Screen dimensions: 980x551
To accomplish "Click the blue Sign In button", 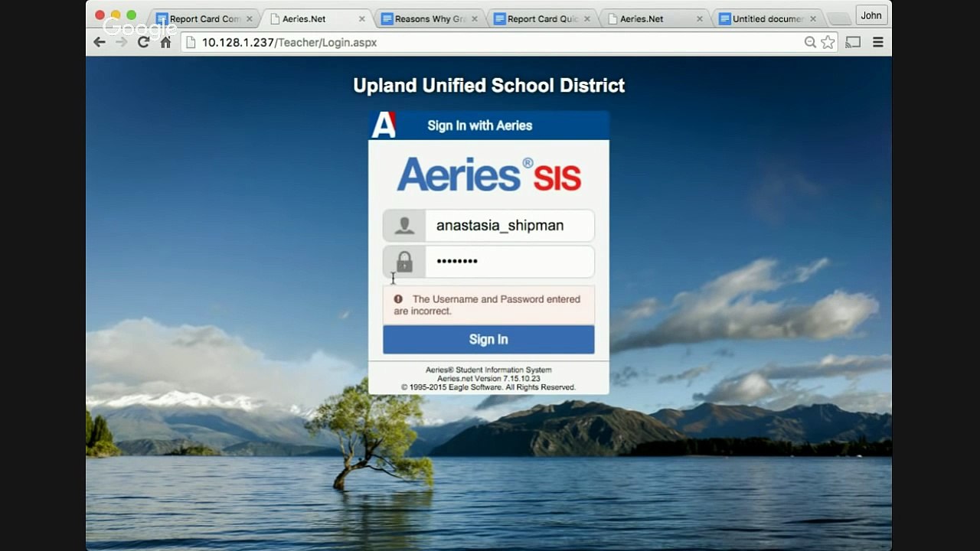I will click(x=488, y=340).
